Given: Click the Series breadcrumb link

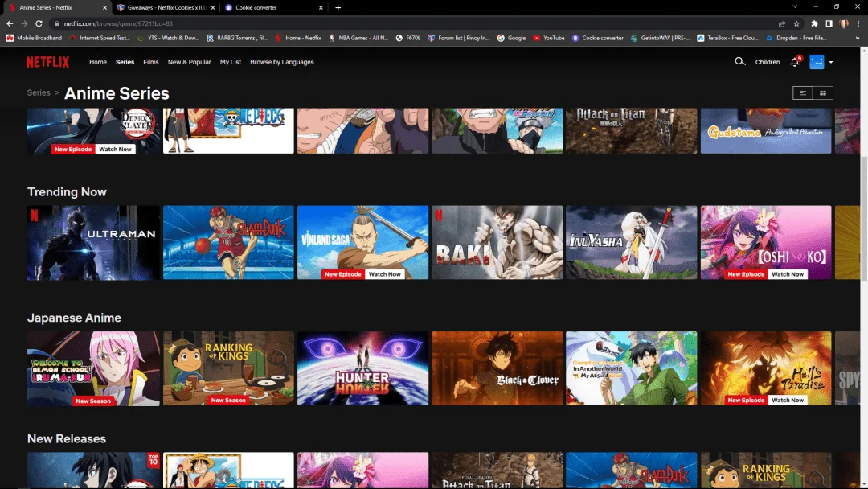Looking at the screenshot, I should pos(39,92).
